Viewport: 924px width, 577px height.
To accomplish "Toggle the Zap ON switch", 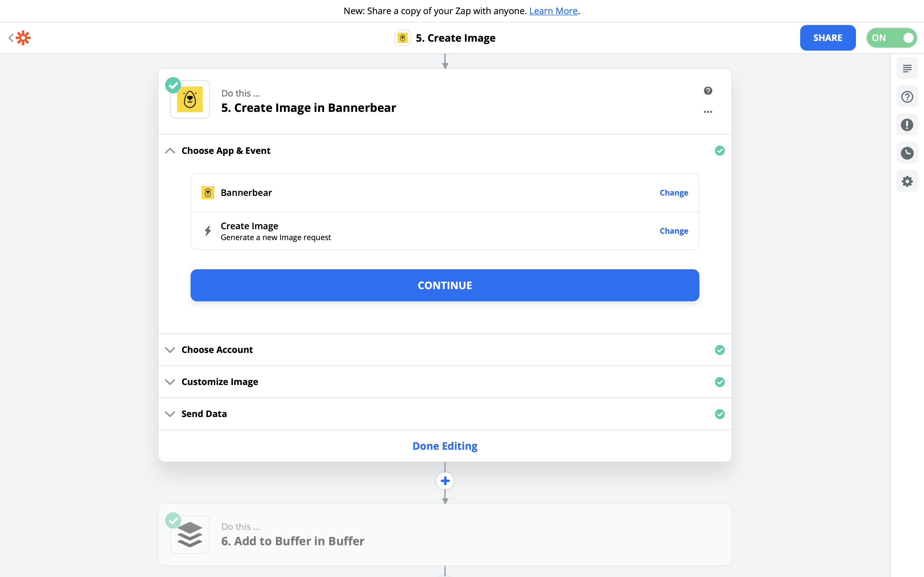I will (x=891, y=38).
